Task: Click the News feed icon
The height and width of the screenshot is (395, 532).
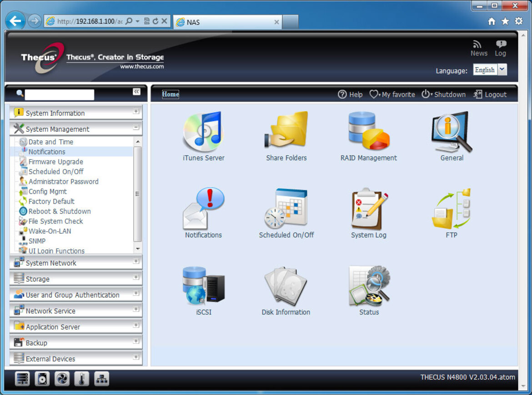Action: 478,45
